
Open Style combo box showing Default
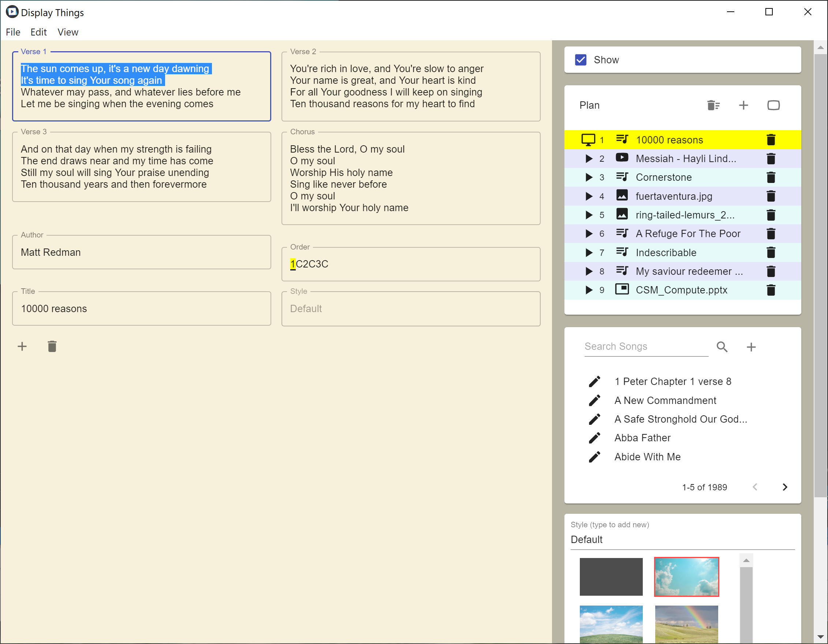(682, 539)
